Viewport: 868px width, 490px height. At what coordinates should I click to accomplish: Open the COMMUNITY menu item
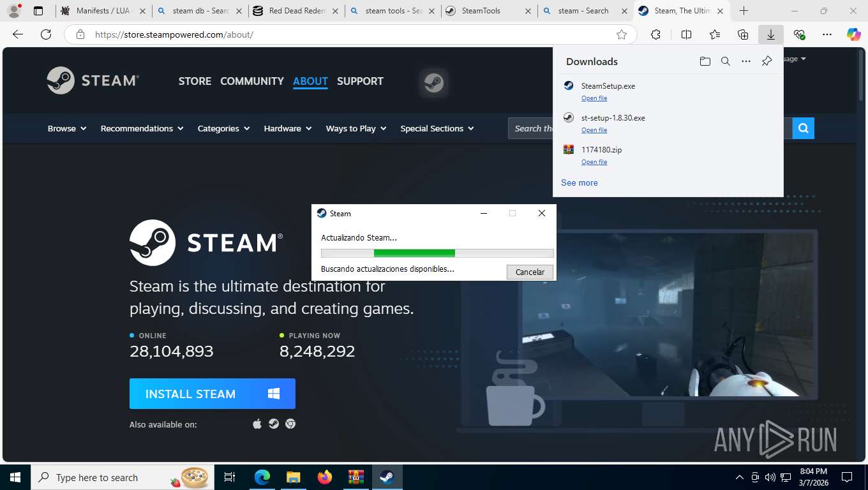tap(252, 81)
